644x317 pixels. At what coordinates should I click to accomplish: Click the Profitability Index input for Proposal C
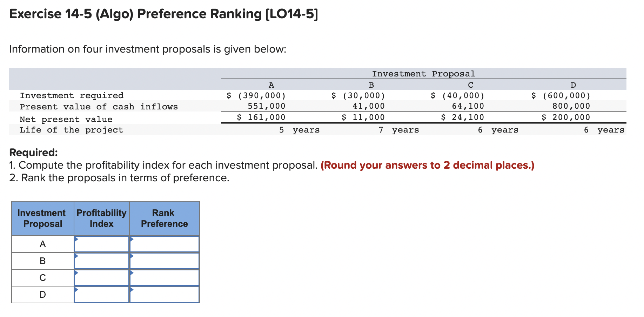[101, 278]
